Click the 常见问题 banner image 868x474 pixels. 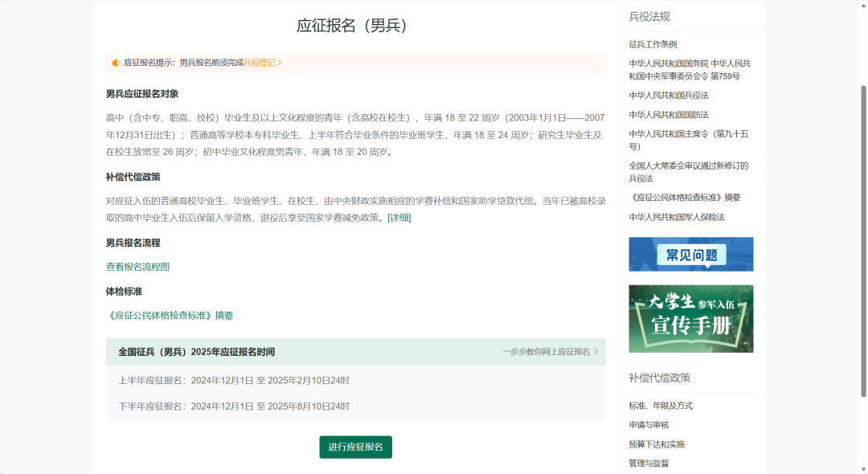[691, 255]
